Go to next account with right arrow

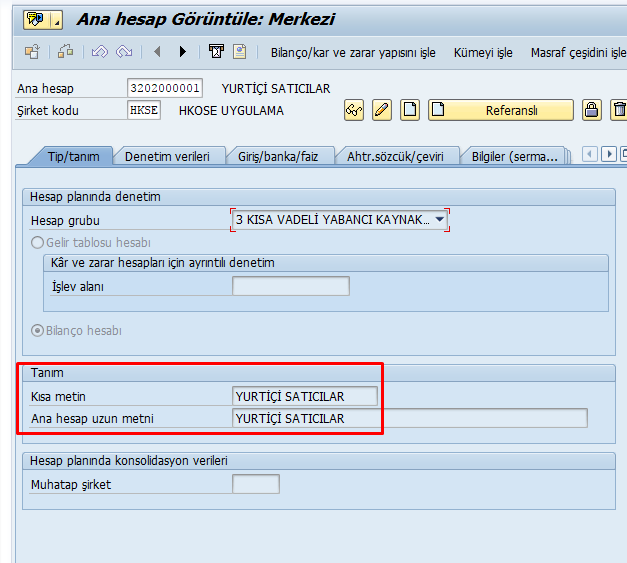[183, 52]
